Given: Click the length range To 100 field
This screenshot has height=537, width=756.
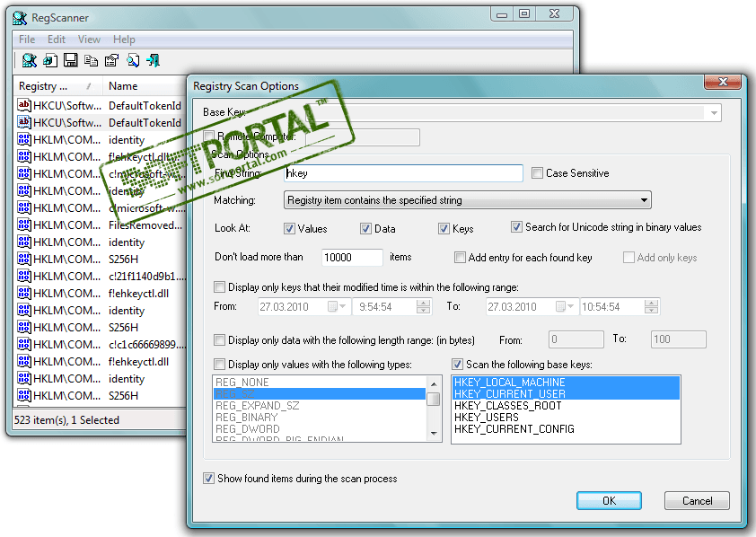Looking at the screenshot, I should tap(679, 339).
